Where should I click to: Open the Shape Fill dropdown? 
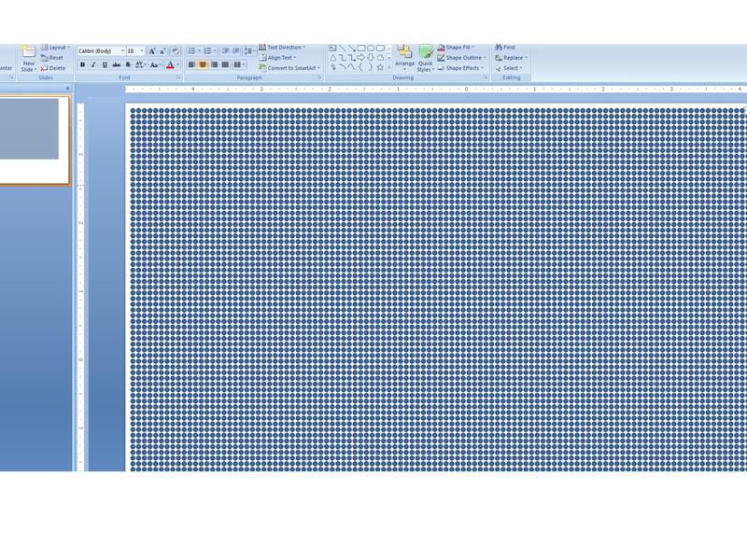(458, 47)
